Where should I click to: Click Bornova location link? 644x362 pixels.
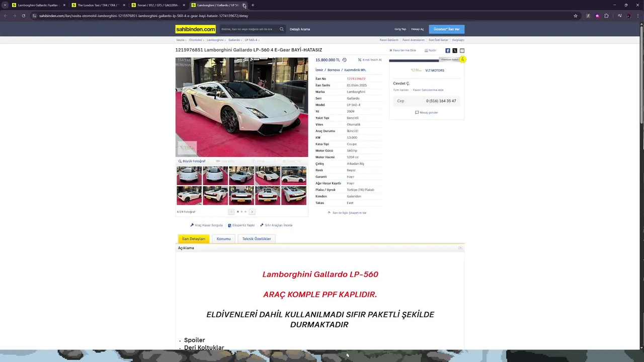point(334,70)
